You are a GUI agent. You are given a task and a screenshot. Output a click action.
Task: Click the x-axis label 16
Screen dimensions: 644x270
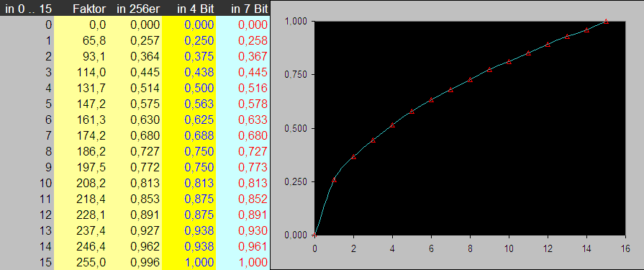(625, 248)
